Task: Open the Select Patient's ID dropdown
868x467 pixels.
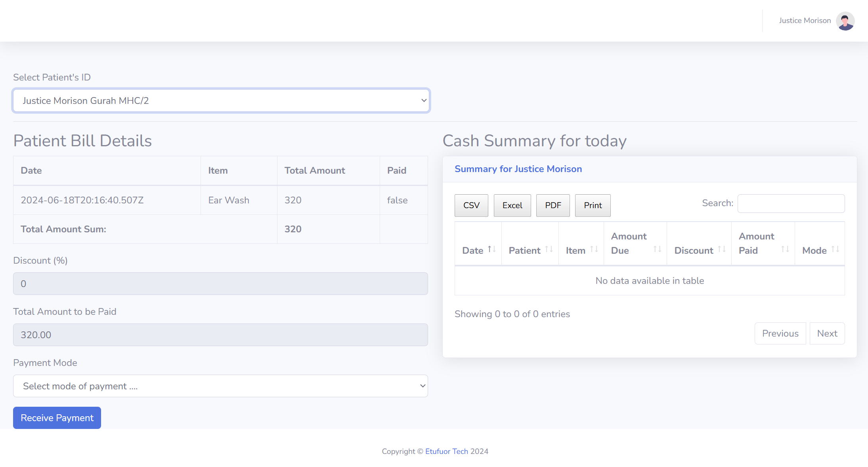Action: pos(221,101)
